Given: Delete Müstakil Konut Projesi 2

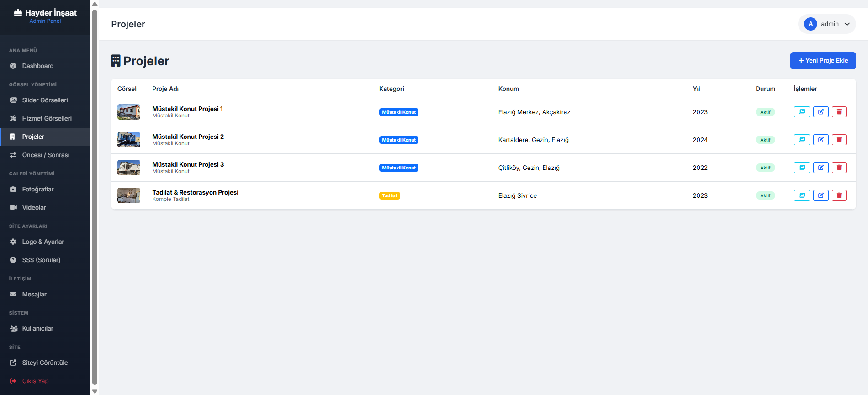Looking at the screenshot, I should [x=839, y=140].
